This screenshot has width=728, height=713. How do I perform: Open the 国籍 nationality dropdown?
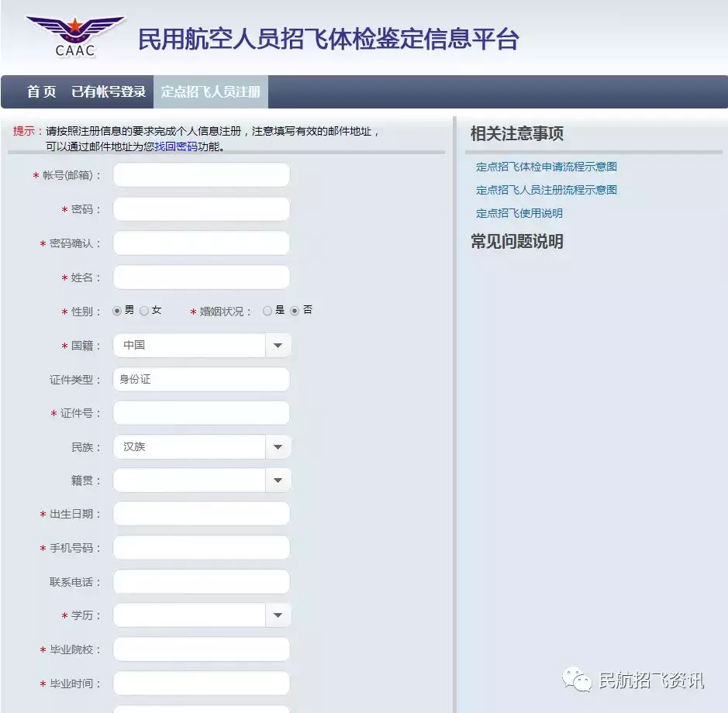click(x=277, y=345)
